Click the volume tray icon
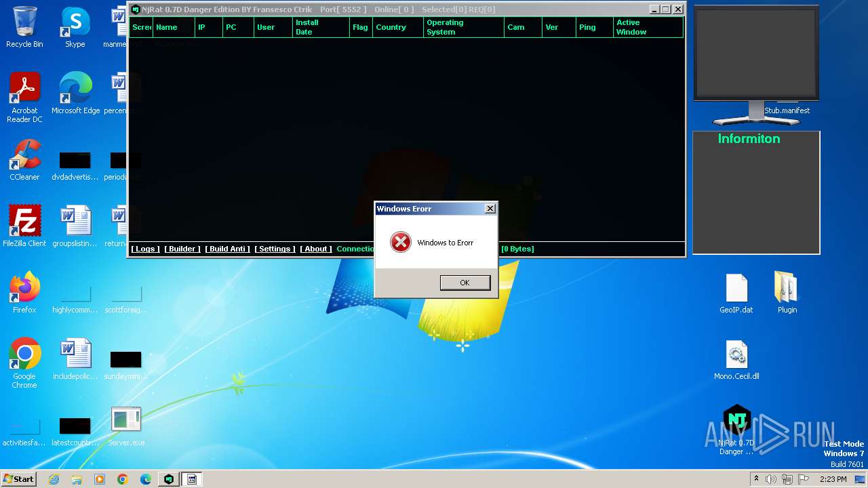Image resolution: width=868 pixels, height=488 pixels. pos(771,479)
